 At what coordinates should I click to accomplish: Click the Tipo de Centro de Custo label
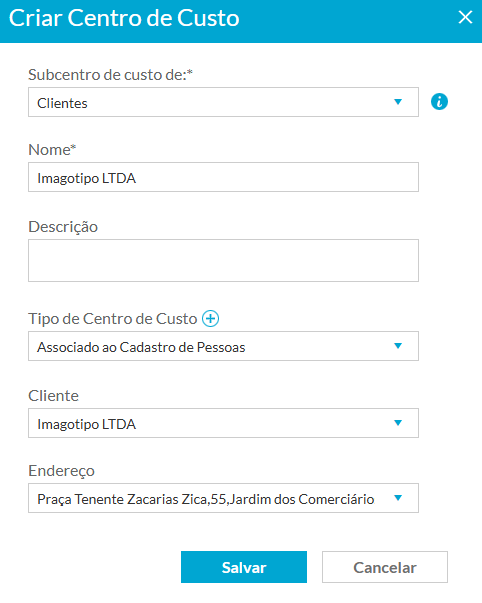click(113, 319)
